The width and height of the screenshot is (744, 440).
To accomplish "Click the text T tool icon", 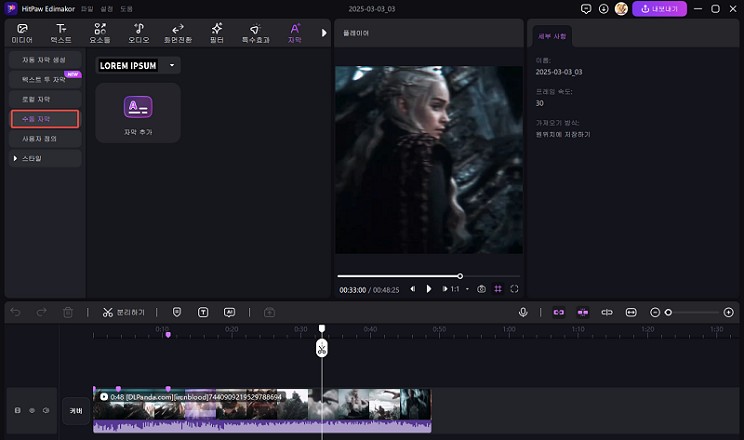I will point(203,312).
